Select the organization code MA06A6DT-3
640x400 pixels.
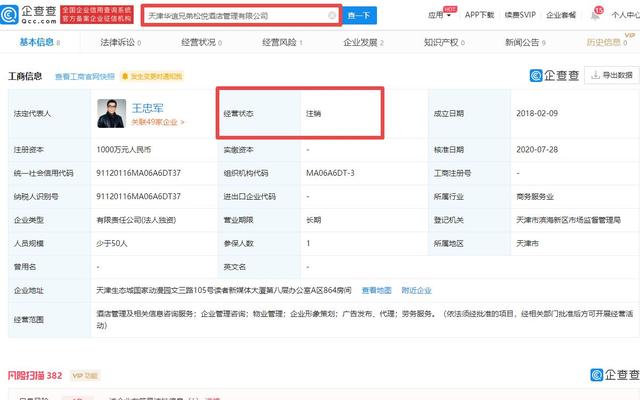[330, 173]
